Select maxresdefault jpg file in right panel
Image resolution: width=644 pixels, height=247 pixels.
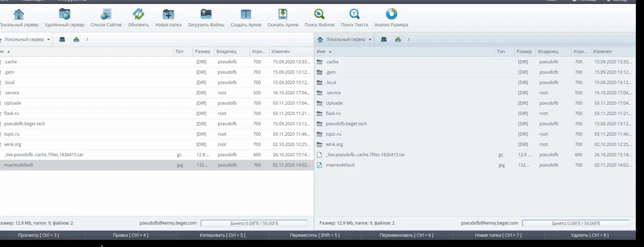340,165
